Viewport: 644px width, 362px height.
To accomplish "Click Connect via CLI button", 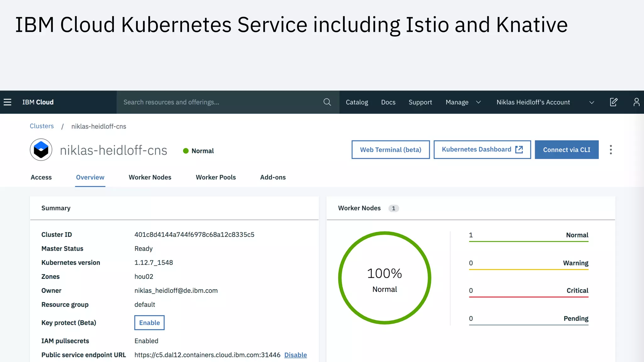I will pyautogui.click(x=567, y=150).
